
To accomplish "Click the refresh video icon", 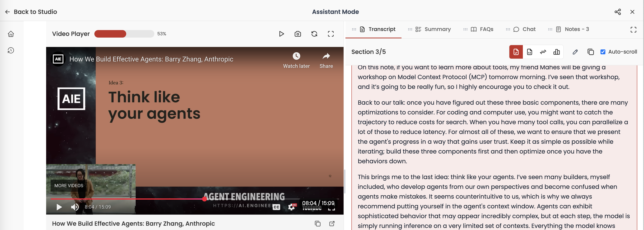I will [x=314, y=34].
